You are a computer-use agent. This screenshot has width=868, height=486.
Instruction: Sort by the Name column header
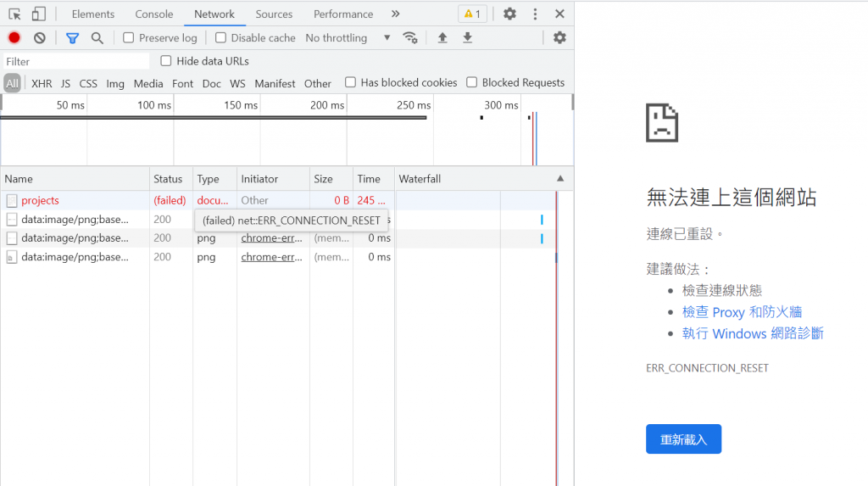point(75,179)
